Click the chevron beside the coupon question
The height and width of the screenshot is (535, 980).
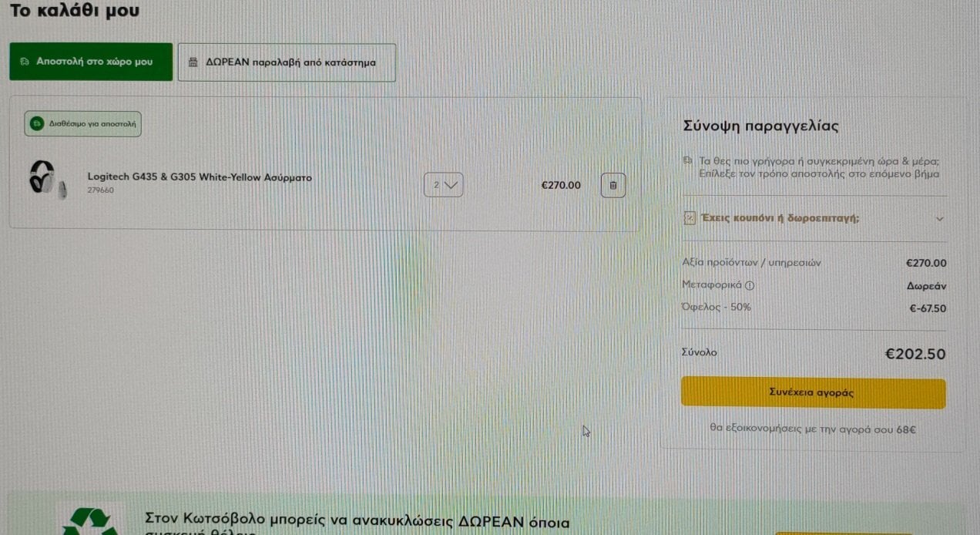pyautogui.click(x=939, y=219)
